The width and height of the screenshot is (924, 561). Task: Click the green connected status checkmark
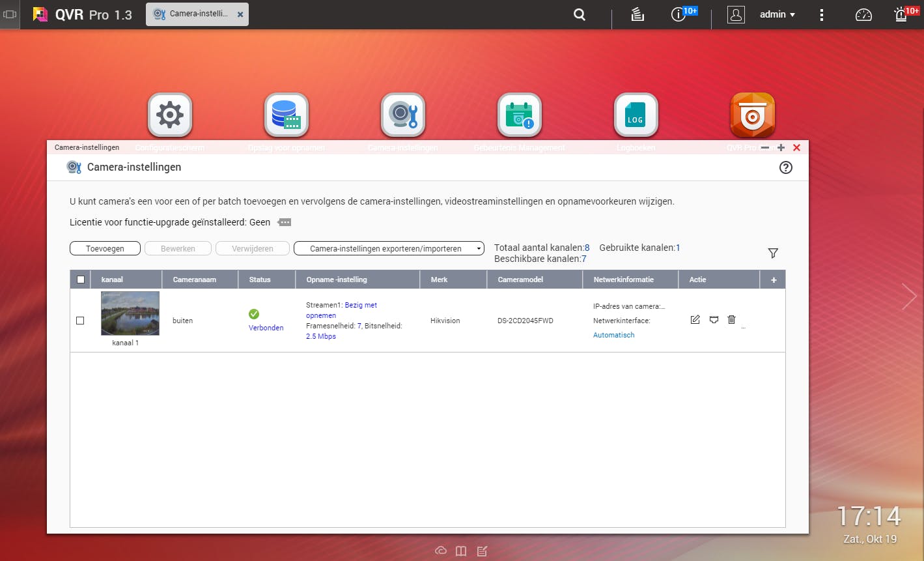click(x=254, y=314)
